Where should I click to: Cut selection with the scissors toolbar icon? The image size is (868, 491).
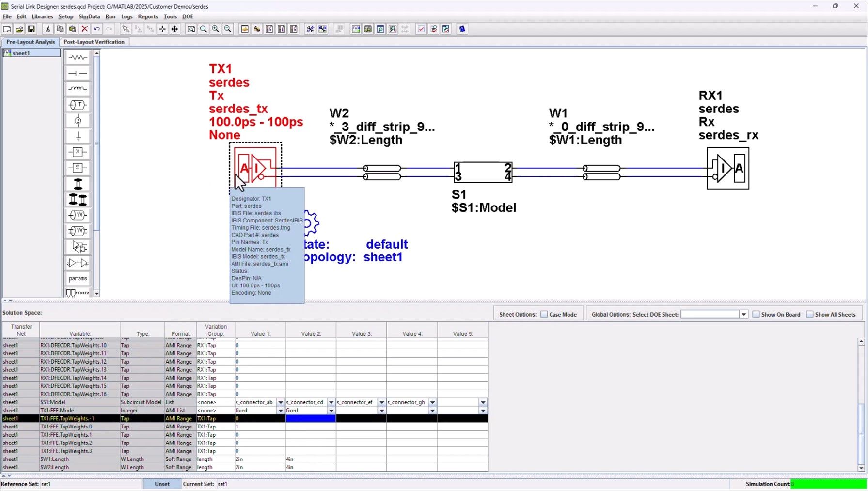(47, 29)
